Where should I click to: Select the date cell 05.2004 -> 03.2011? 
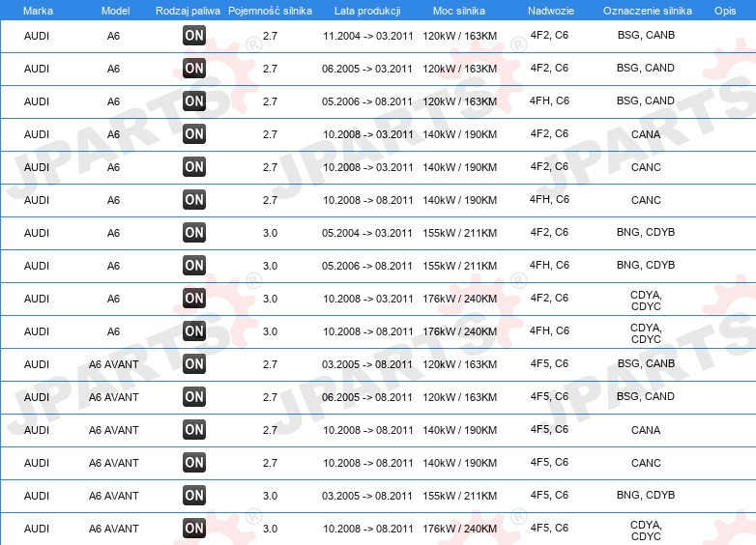tap(367, 233)
